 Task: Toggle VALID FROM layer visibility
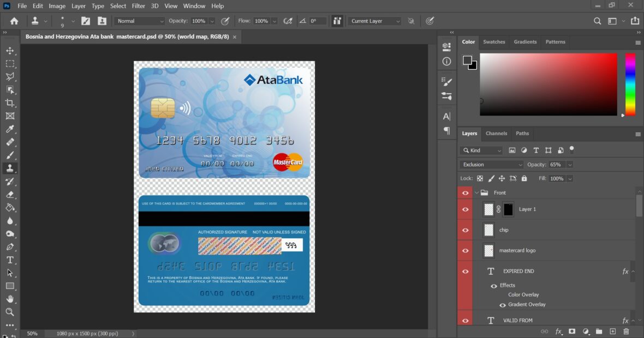(466, 321)
